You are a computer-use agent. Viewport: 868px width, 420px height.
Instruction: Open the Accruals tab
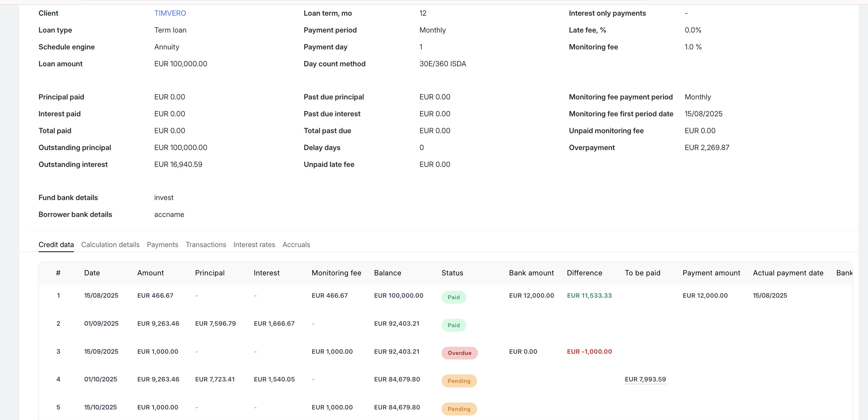(296, 245)
